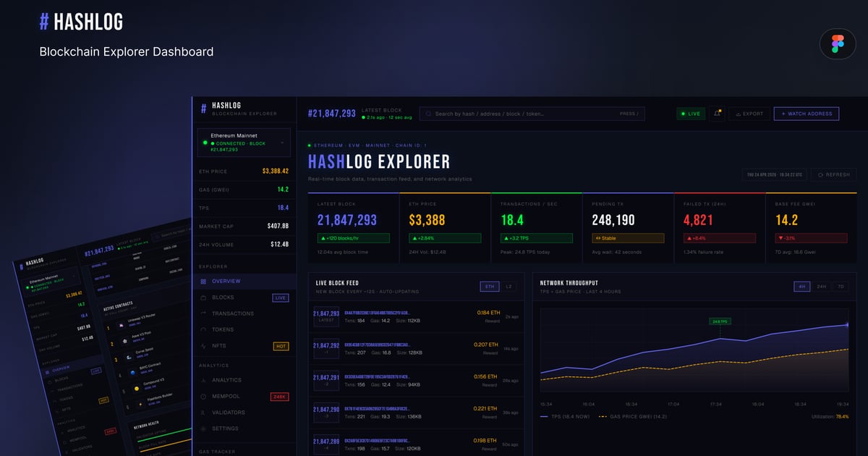Image resolution: width=868 pixels, height=456 pixels.
Task: Click the Base Fee 14.2 Gwei stat card
Action: click(x=811, y=227)
